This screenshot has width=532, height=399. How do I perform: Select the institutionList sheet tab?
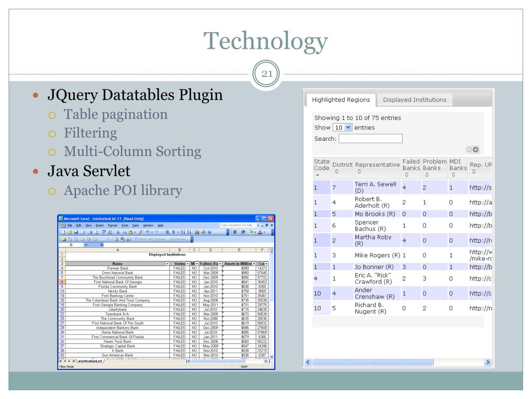(90, 362)
